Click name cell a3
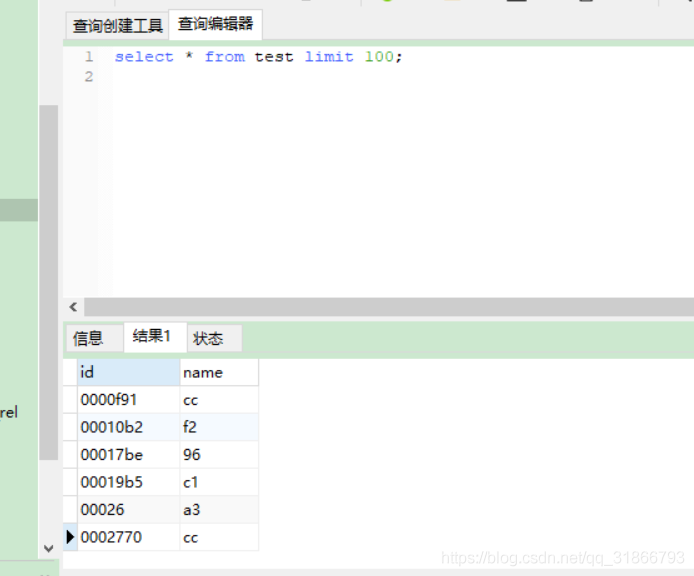The image size is (694, 576). (x=219, y=510)
